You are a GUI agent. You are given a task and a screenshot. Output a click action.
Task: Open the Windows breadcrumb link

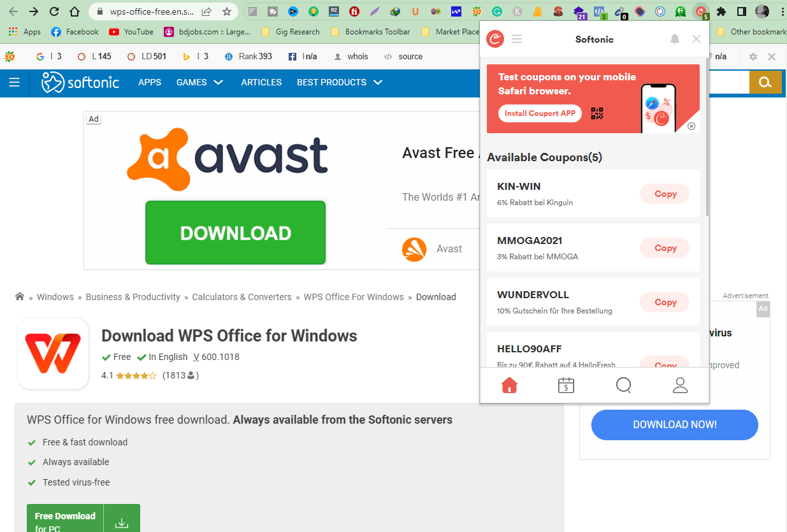[55, 296]
